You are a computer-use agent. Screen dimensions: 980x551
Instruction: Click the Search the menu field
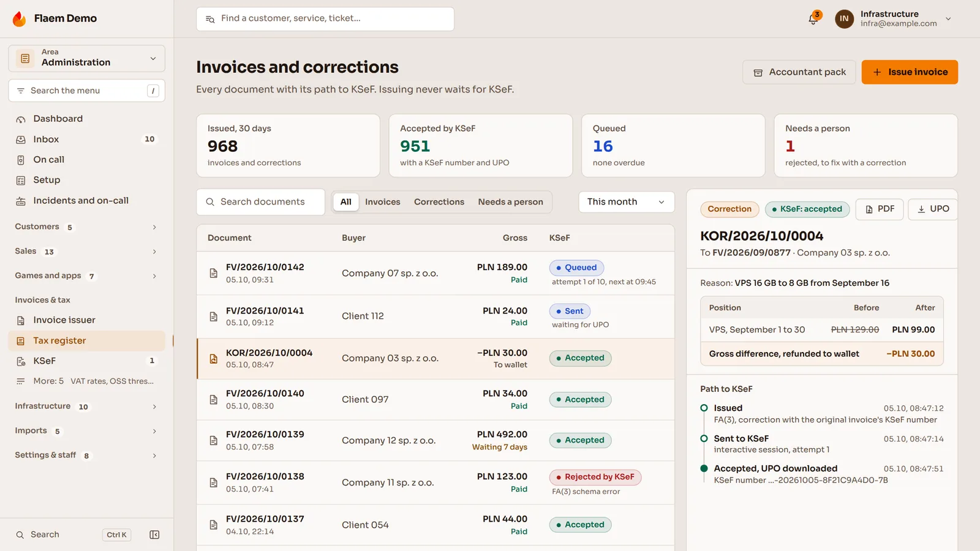pos(86,91)
